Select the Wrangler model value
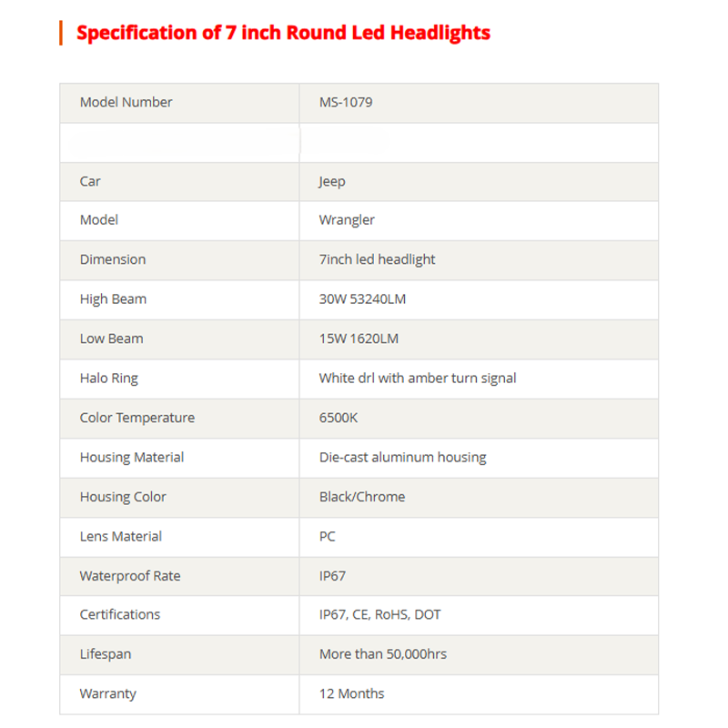The height and width of the screenshot is (728, 728). click(x=347, y=220)
